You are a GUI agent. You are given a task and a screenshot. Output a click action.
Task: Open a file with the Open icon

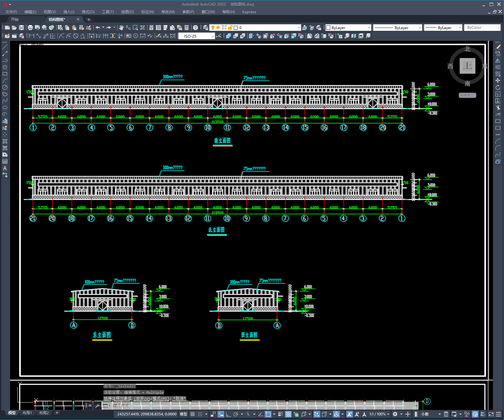pos(14,28)
